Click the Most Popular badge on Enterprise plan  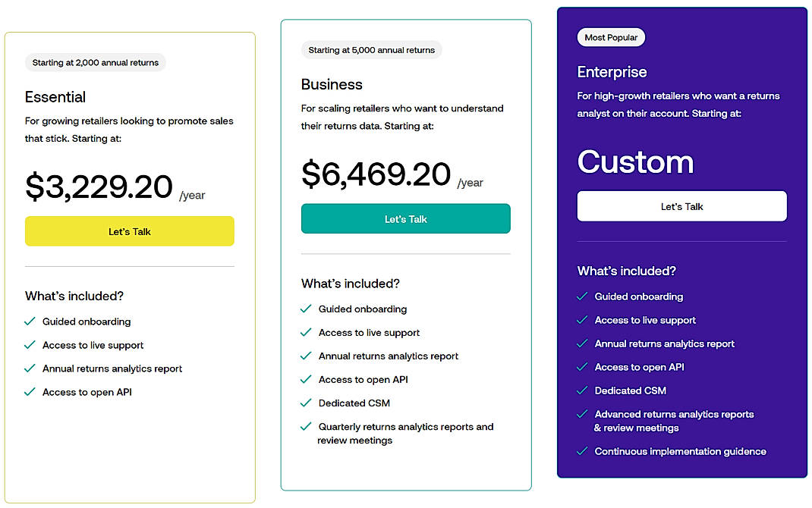611,36
